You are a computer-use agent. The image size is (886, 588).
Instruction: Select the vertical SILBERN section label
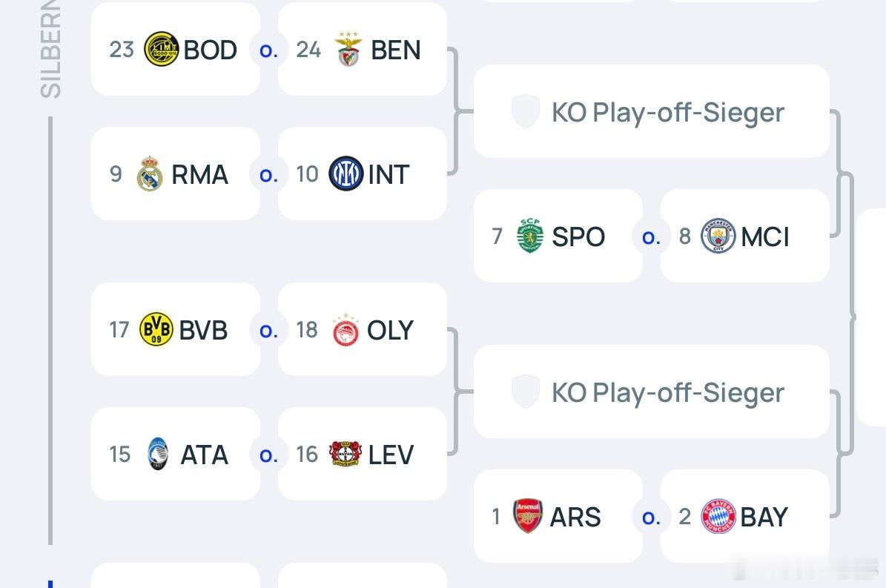[50, 52]
